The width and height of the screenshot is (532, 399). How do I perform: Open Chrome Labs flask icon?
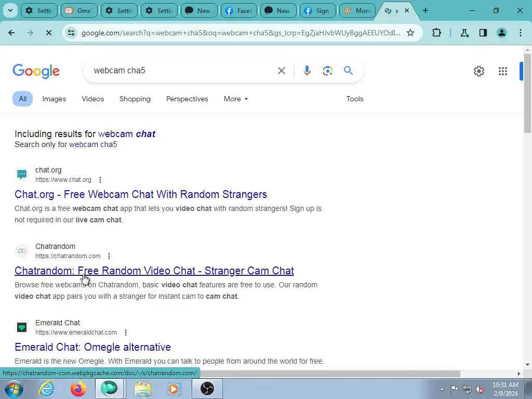coord(464,33)
